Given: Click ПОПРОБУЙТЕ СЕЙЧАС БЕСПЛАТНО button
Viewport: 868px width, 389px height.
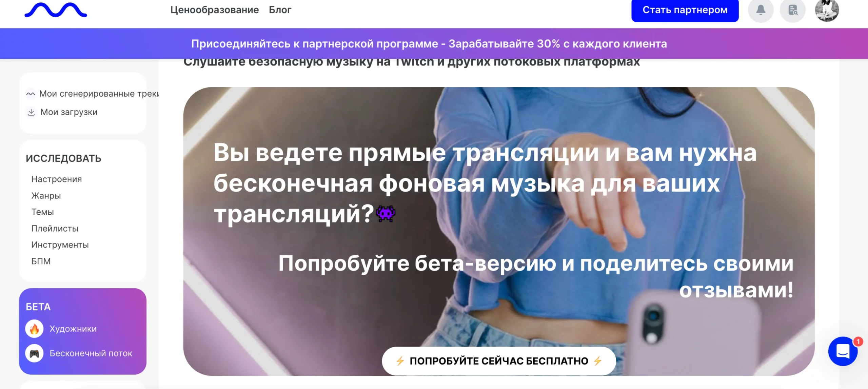Looking at the screenshot, I should (499, 361).
